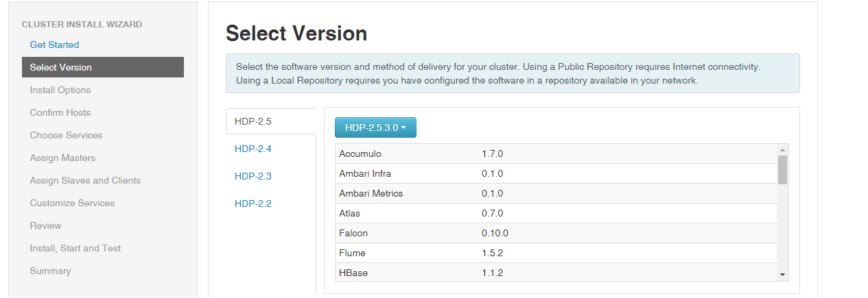
Task: Click the Review wizard step
Action: (x=45, y=225)
